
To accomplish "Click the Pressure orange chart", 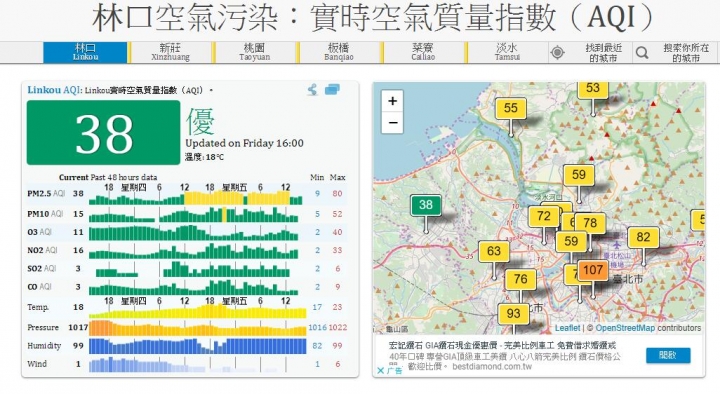I will 197,328.
